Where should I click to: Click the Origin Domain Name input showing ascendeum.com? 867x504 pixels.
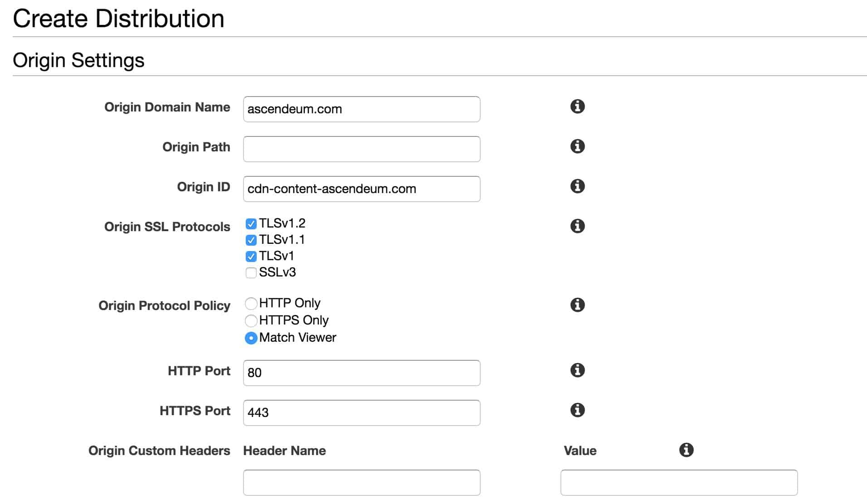pyautogui.click(x=361, y=109)
